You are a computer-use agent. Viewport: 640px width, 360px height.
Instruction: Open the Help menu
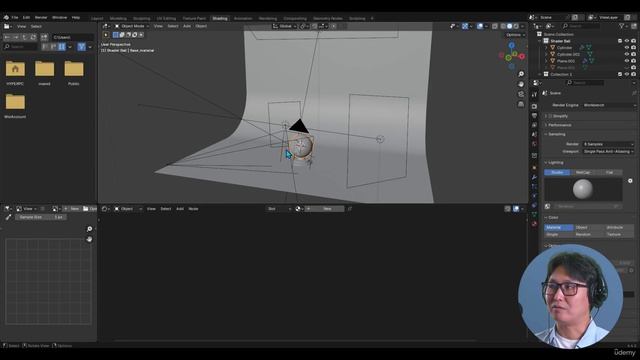[76, 18]
